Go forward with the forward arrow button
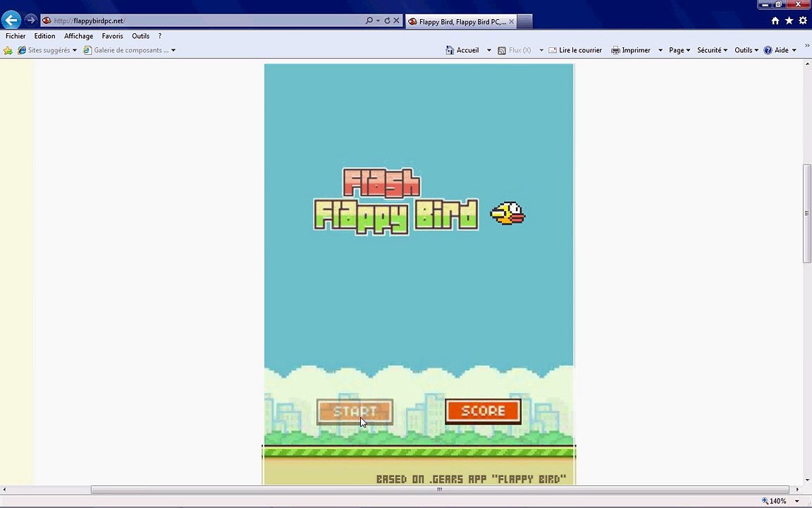The image size is (812, 508). click(x=30, y=20)
